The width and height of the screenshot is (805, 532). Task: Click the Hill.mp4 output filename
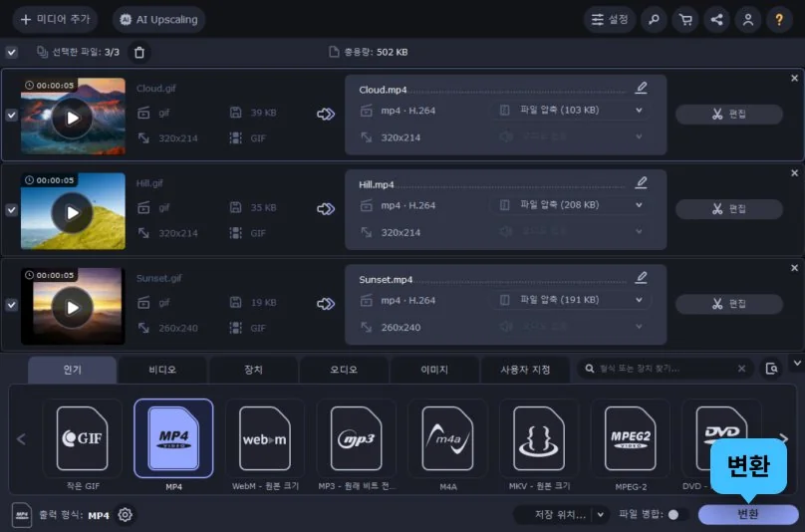[x=377, y=185]
